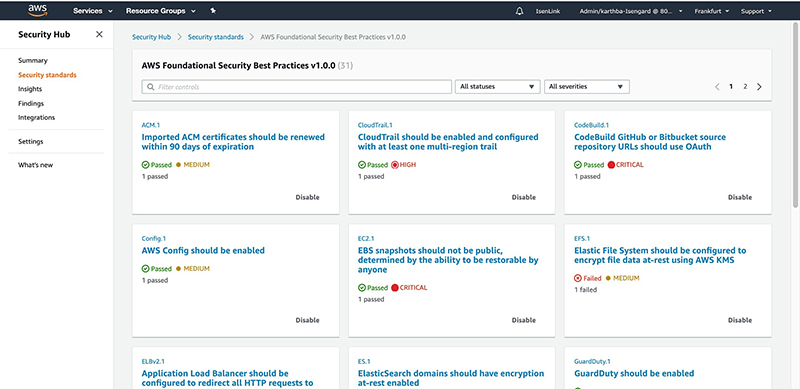
Task: Disable the ACM.1 control
Action: (308, 198)
